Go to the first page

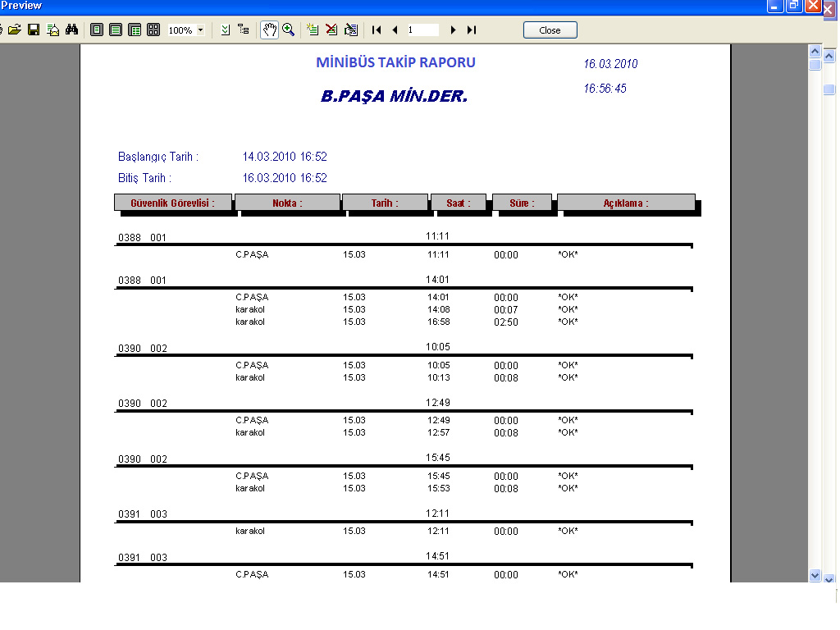(377, 30)
